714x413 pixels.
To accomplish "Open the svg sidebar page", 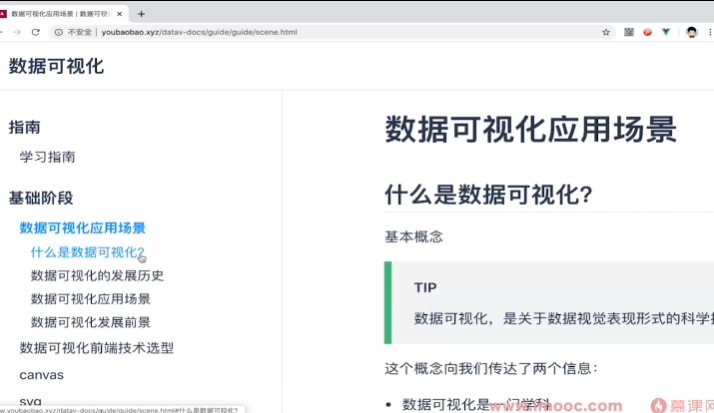I will pos(31,401).
